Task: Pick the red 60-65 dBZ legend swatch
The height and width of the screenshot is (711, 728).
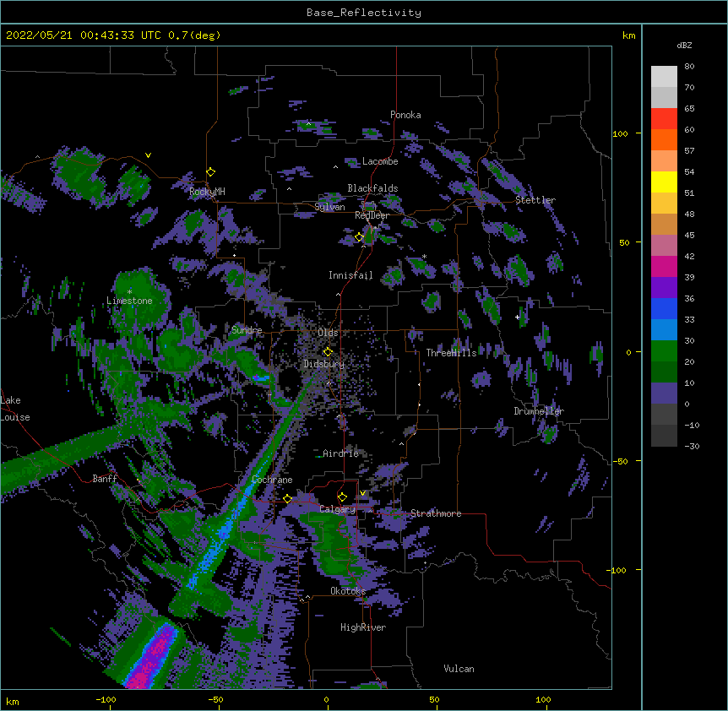Action: tap(664, 119)
